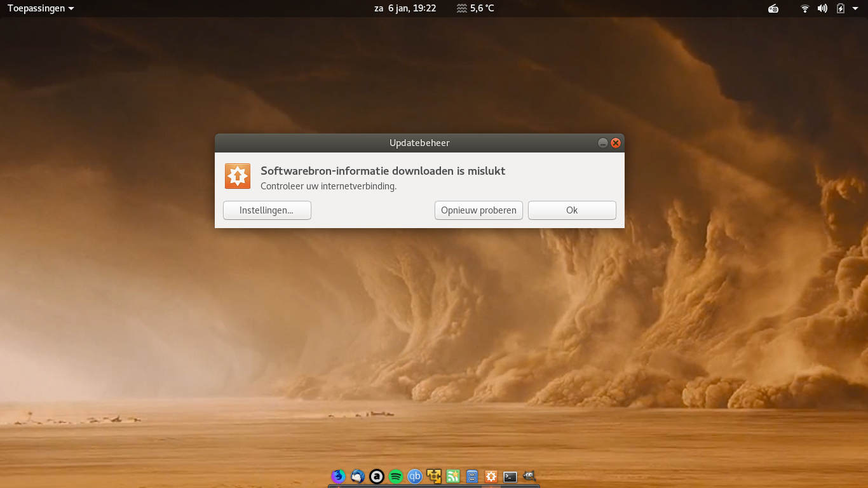Viewport: 868px width, 488px height.
Task: Open the clock 'za 6 jan, 19:22'
Action: pyautogui.click(x=405, y=8)
